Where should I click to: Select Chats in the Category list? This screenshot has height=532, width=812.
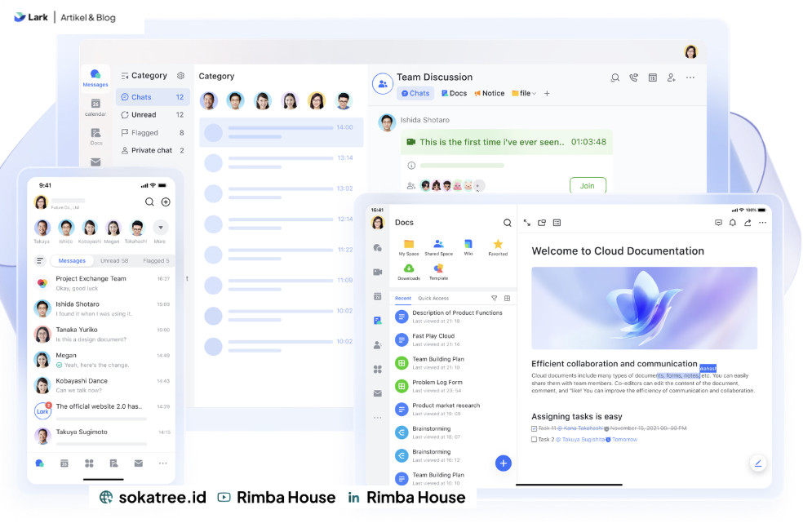click(153, 97)
